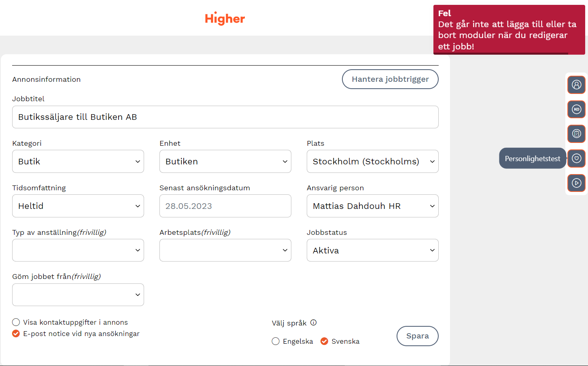The height and width of the screenshot is (366, 588).
Task: Toggle E-post notice vid nya ansökningar
Action: [16, 334]
